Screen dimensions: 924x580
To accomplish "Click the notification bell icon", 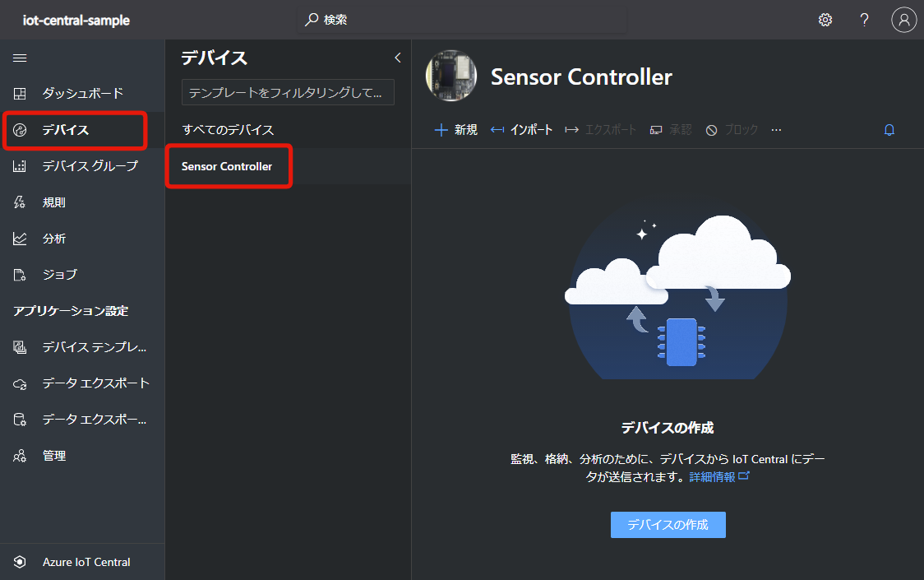I will [889, 130].
